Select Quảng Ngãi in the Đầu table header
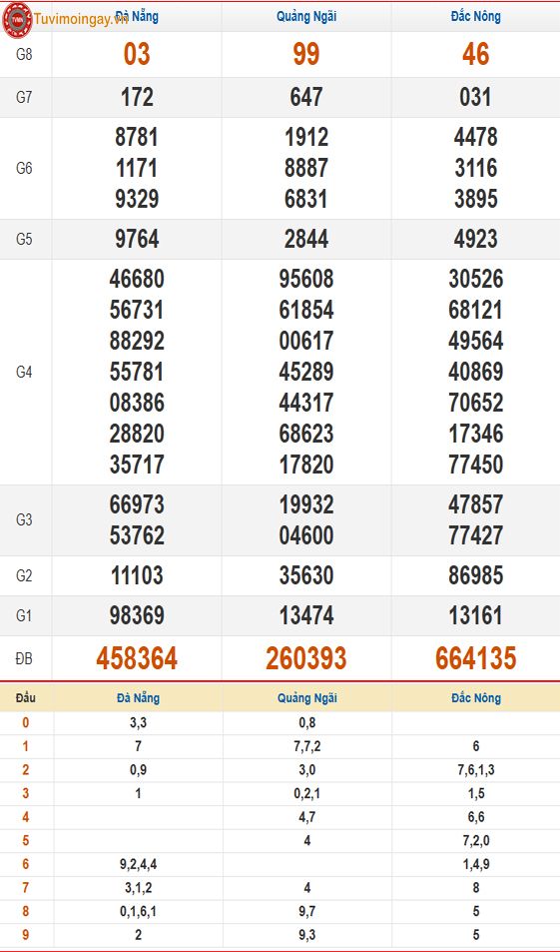Viewport: 560px width, 952px height. coord(307,698)
